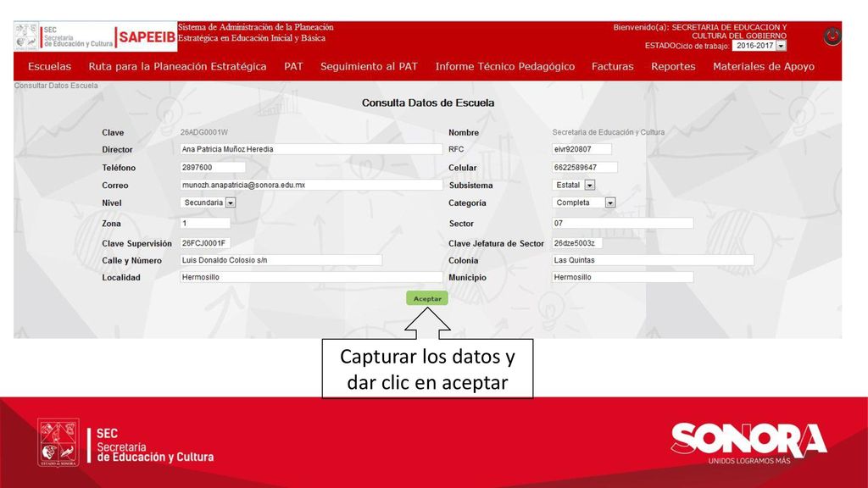Click the Consultar Datos Escuela breadcrumb
The image size is (868, 488).
coord(56,86)
